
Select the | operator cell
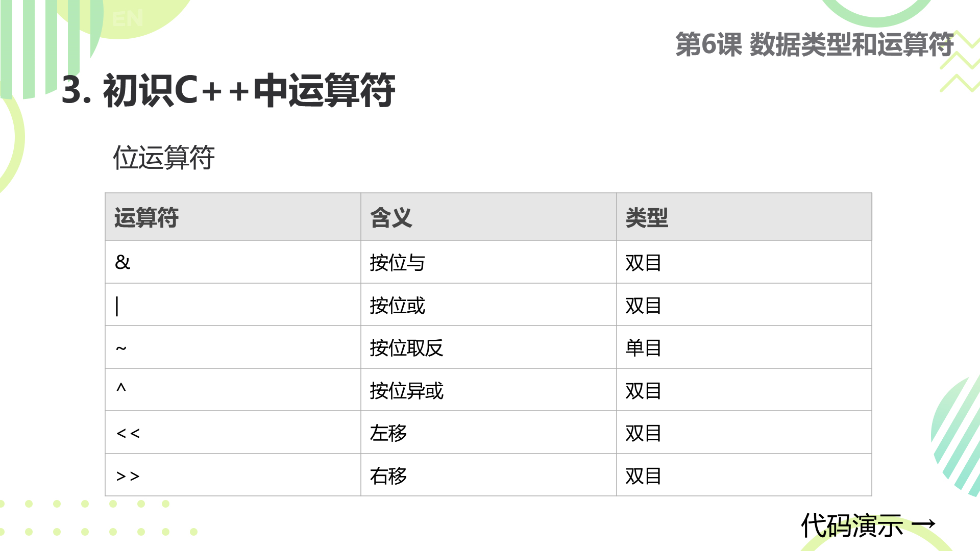(233, 305)
